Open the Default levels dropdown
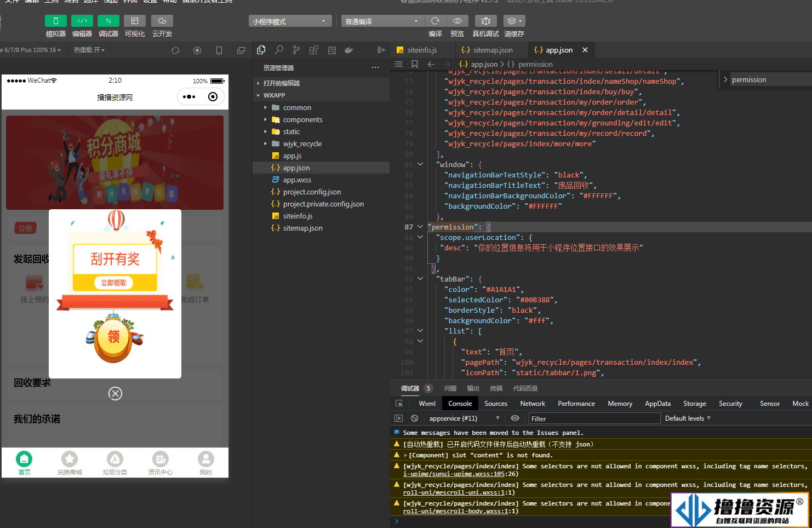 (688, 418)
